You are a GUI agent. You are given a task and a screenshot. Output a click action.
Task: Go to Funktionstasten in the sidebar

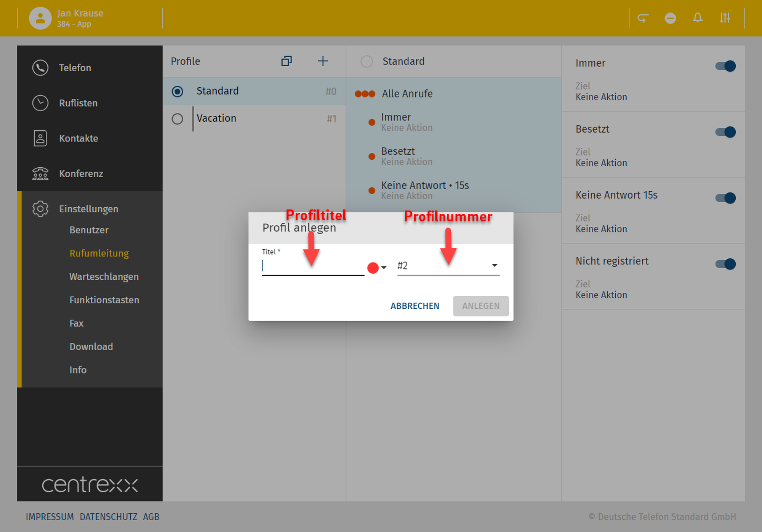[104, 300]
